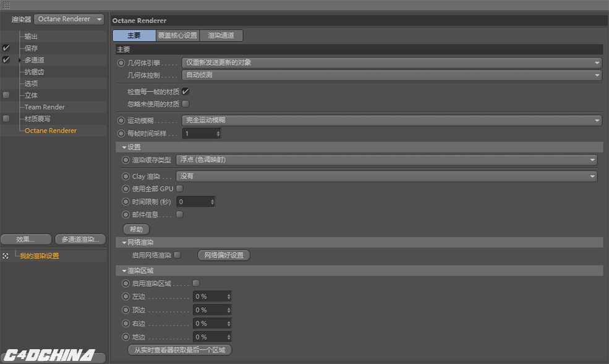Viewport: 609px width, 364px height.
Task: Click the animation dot beside 地边
Action: pyautogui.click(x=126, y=337)
